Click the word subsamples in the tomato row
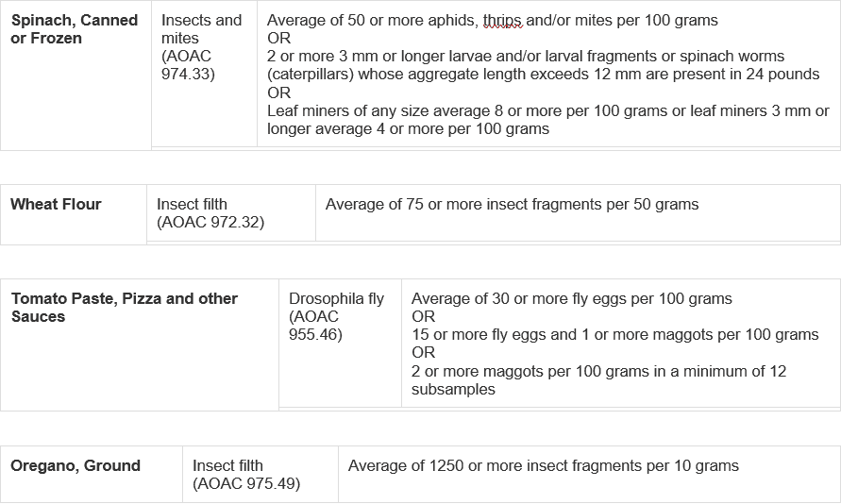 pos(453,389)
